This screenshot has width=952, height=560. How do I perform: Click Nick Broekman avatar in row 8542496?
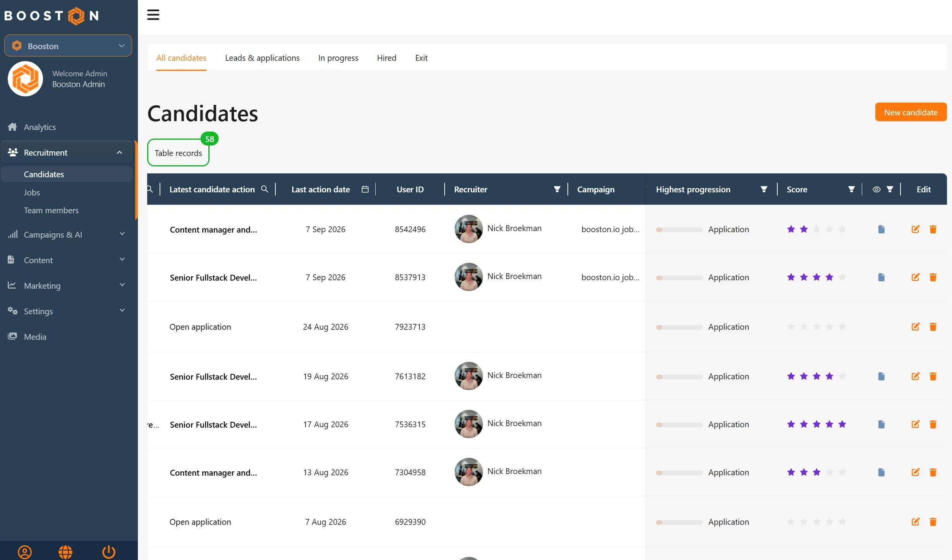468,229
